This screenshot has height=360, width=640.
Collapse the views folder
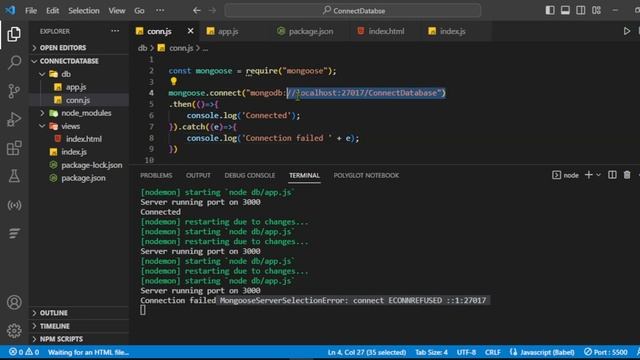coord(79,126)
